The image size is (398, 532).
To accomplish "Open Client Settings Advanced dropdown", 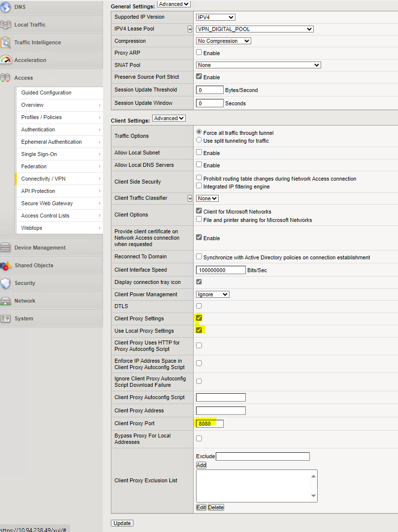I will click(169, 118).
